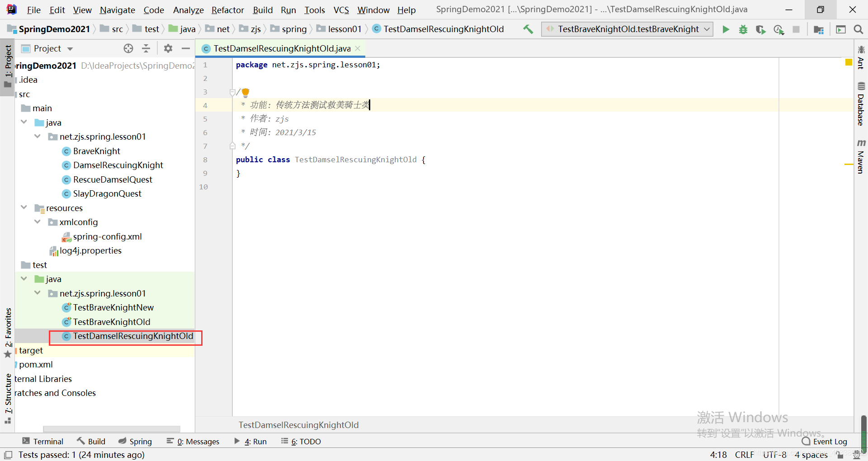This screenshot has width=868, height=461.
Task: Click the Project panel horizontal scrollbar
Action: 112,429
